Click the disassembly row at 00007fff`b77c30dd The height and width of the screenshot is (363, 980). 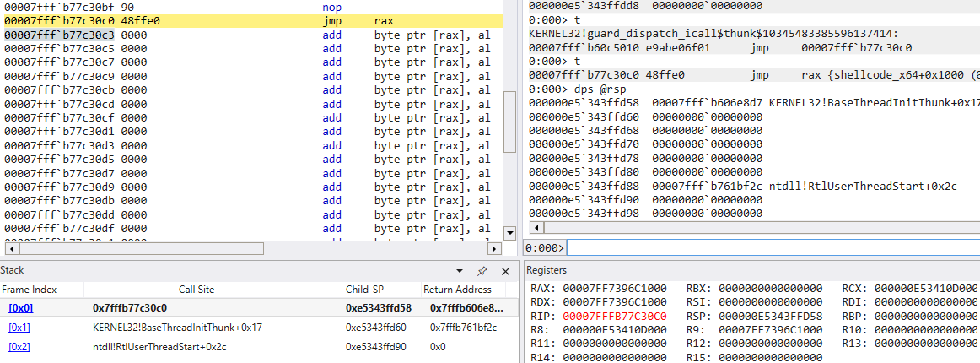252,214
